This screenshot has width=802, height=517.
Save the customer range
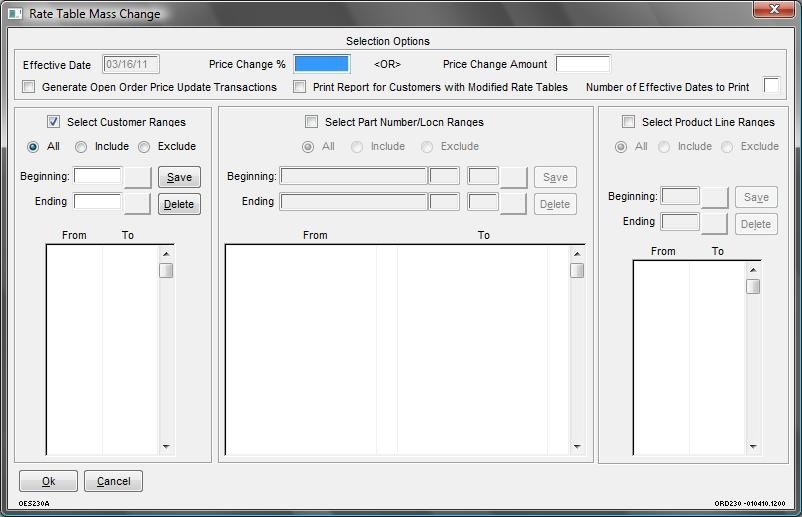click(179, 177)
